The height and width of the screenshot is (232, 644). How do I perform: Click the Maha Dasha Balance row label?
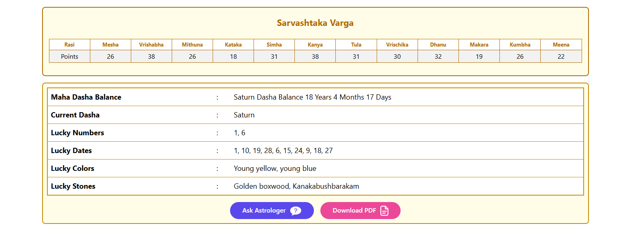click(86, 97)
